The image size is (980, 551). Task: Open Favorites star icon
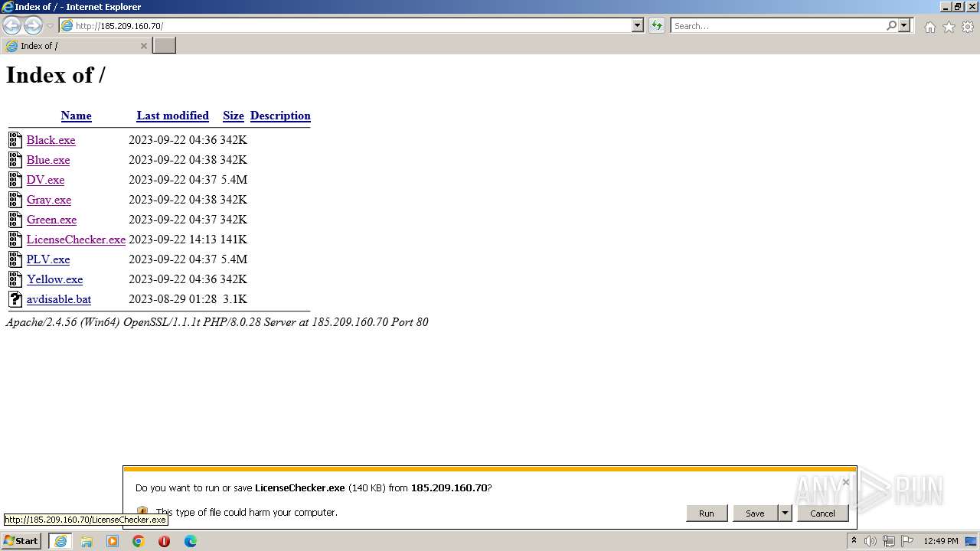949,27
